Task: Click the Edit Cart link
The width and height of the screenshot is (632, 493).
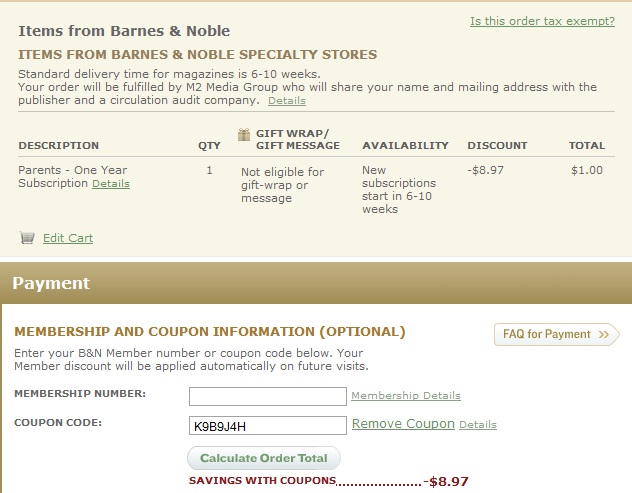Action: (68, 238)
